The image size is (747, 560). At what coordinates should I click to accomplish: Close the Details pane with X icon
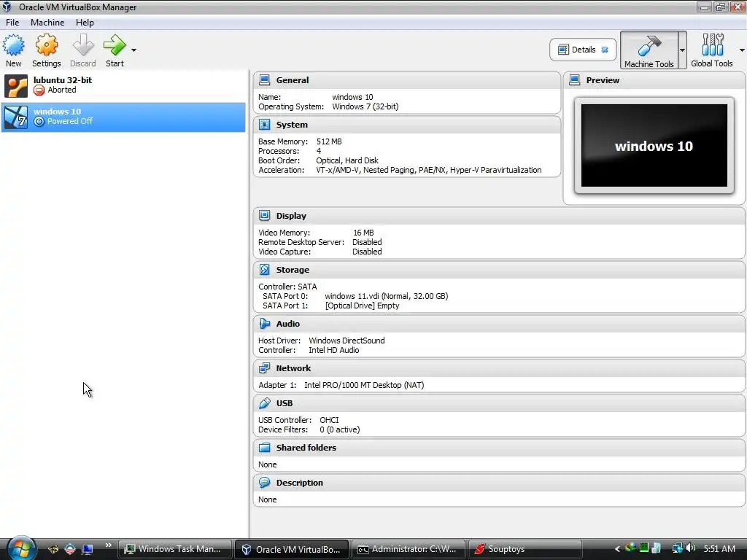pos(605,50)
